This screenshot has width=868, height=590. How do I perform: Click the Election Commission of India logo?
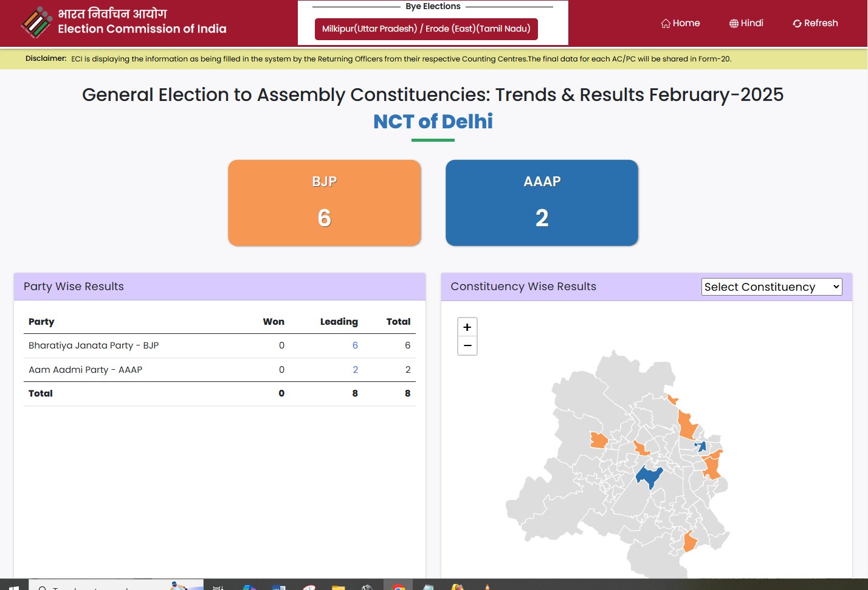(x=36, y=23)
